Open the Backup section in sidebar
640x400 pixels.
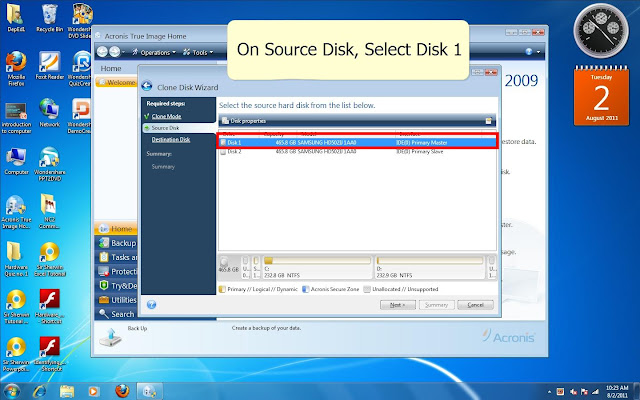pyautogui.click(x=116, y=243)
